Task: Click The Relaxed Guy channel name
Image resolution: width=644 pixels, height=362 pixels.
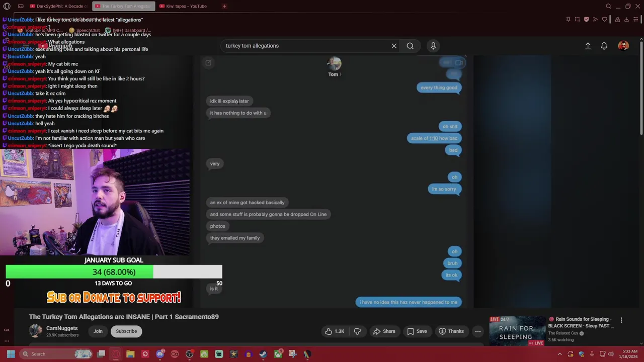Action: tap(563, 333)
